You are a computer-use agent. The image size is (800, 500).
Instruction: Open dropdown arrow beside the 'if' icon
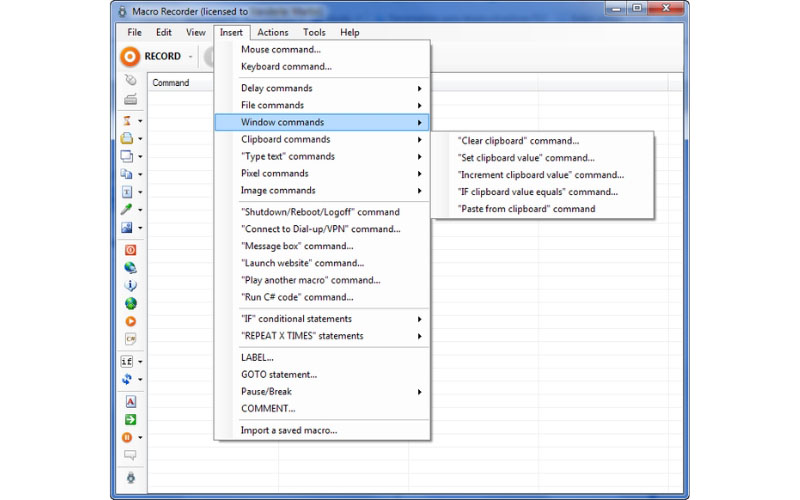click(x=140, y=362)
